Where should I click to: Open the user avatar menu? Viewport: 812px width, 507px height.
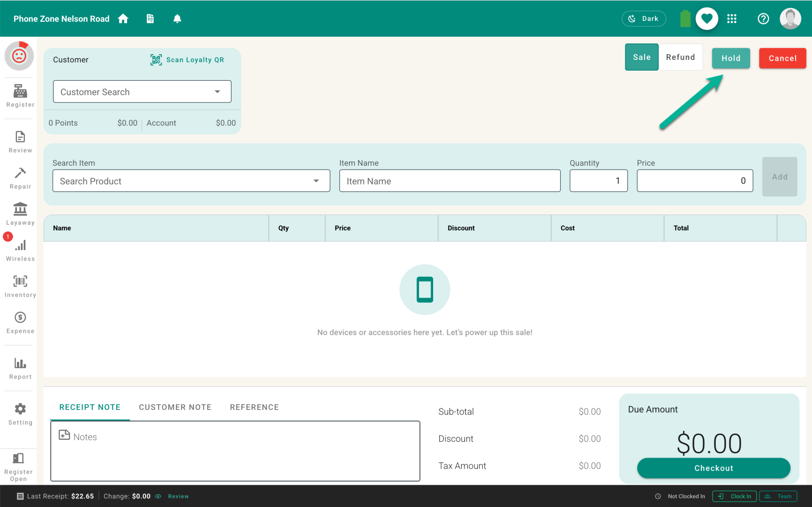(790, 18)
